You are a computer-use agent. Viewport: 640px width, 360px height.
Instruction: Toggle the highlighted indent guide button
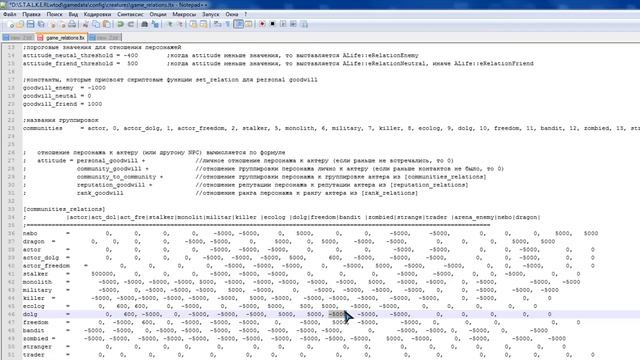click(238, 24)
